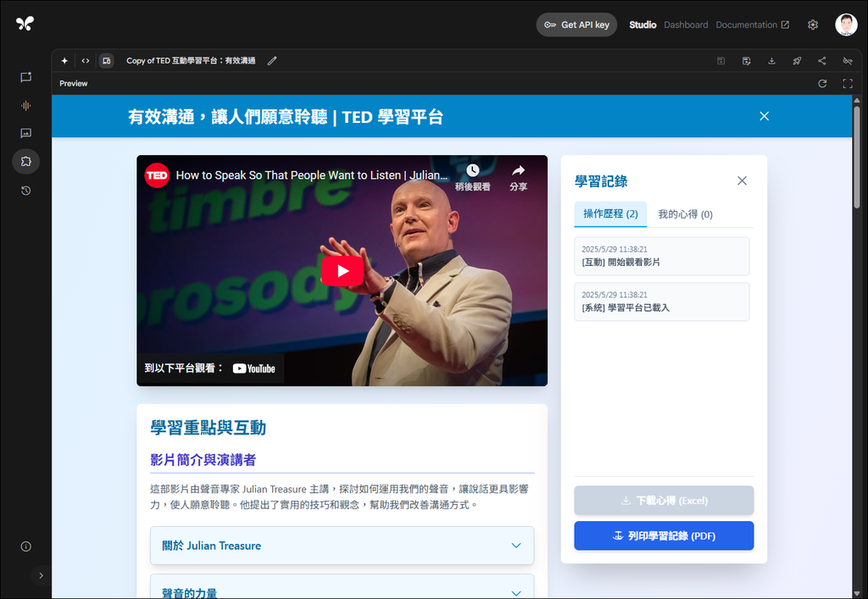Expand the 關於 Julian Treasure section

342,546
